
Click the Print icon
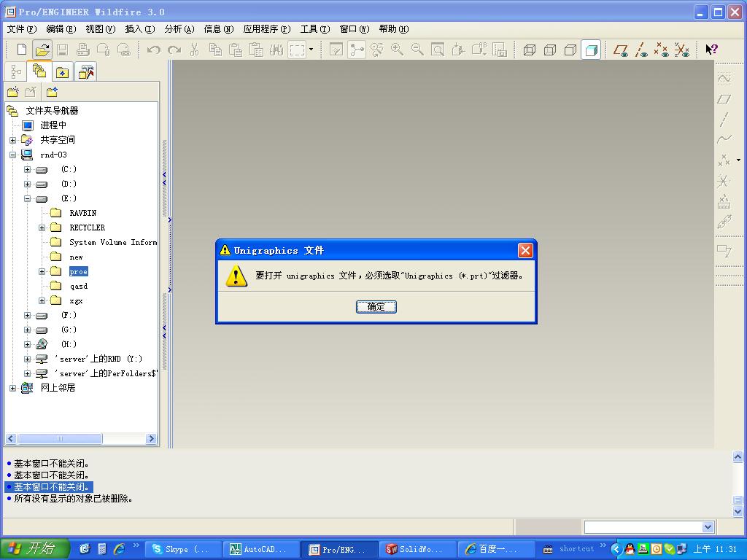pos(83,50)
